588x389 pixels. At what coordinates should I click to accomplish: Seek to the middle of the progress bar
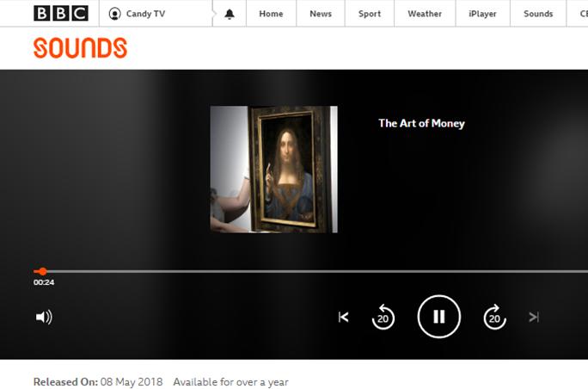point(310,271)
